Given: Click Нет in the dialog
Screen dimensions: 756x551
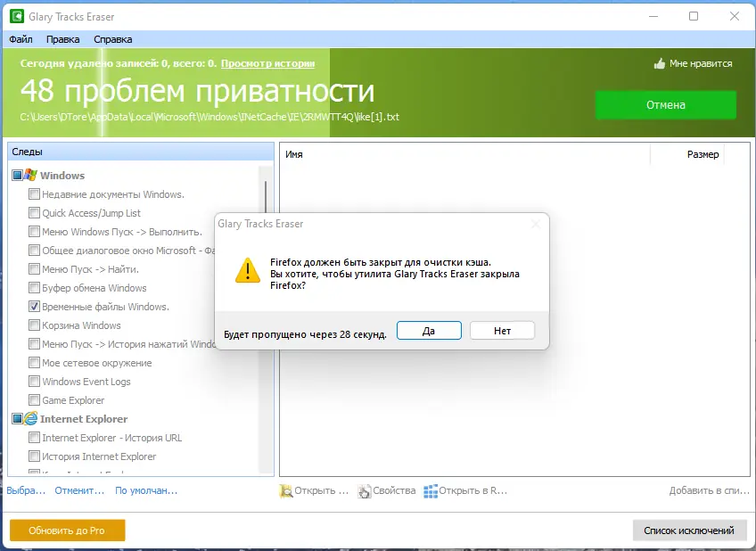Looking at the screenshot, I should [503, 331].
